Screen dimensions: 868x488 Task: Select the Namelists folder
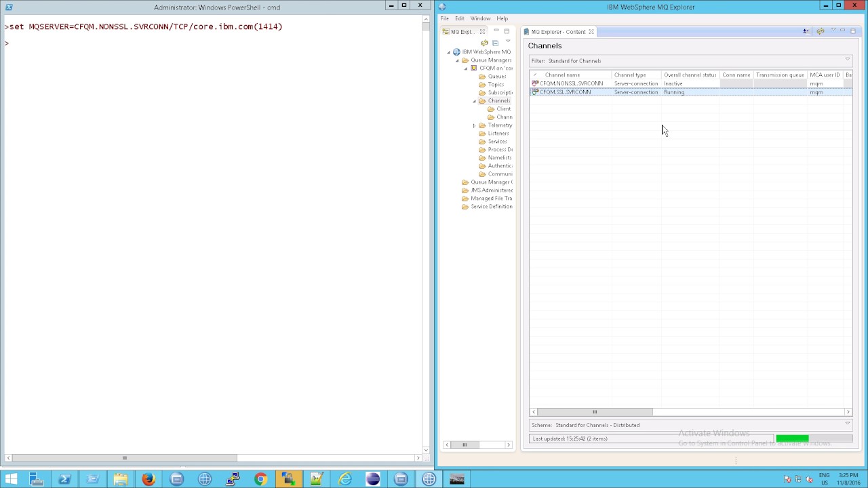click(x=499, y=158)
